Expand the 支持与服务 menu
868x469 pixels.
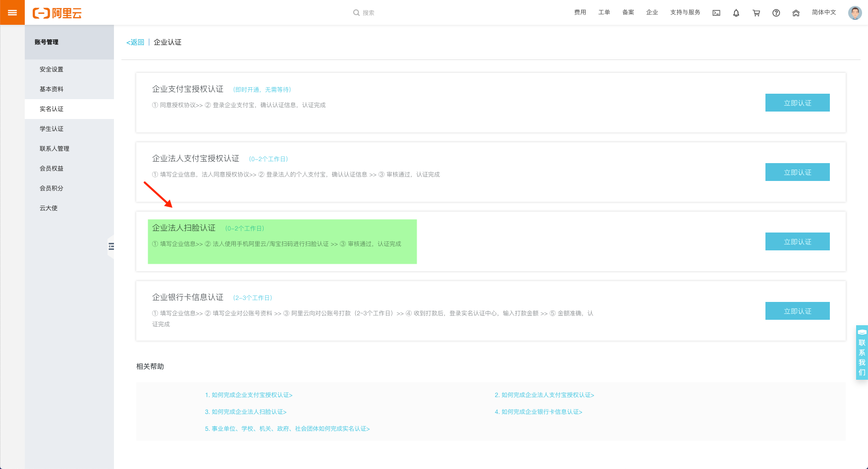pyautogui.click(x=685, y=12)
